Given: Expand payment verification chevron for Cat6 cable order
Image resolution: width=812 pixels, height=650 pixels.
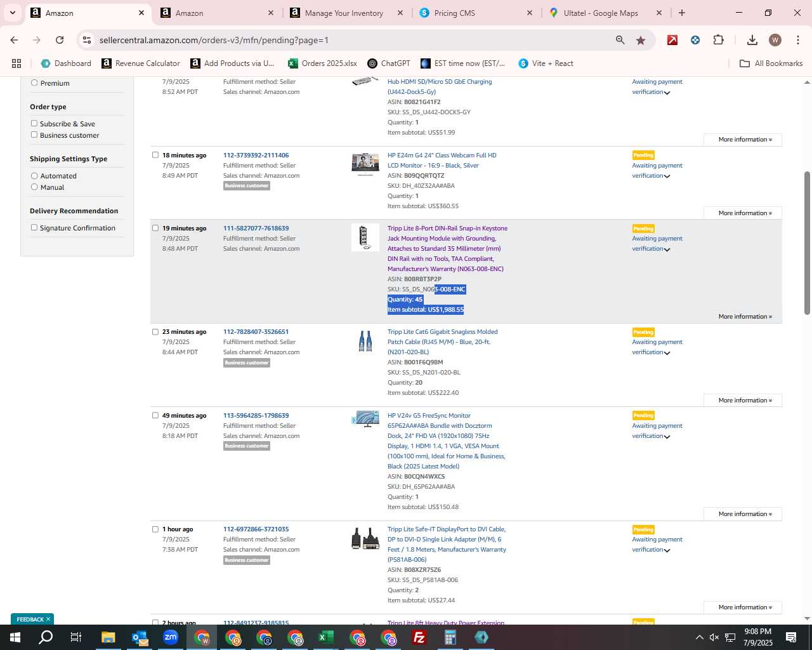Looking at the screenshot, I should (667, 353).
